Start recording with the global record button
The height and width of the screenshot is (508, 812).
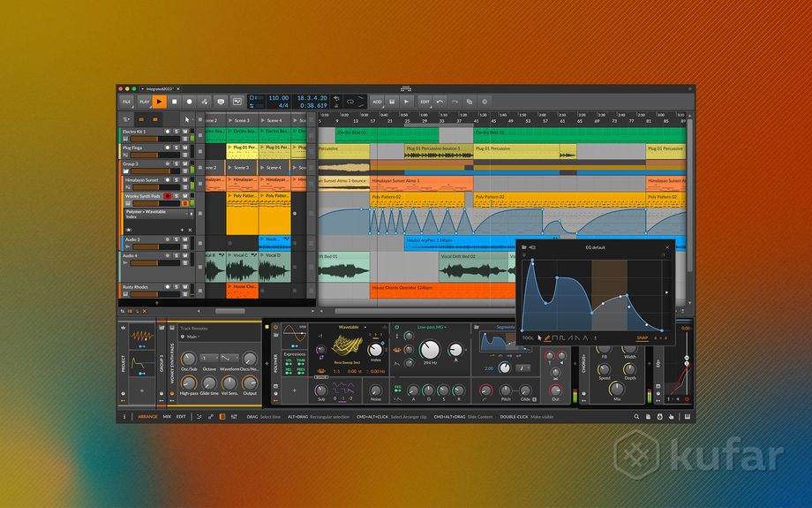point(190,102)
